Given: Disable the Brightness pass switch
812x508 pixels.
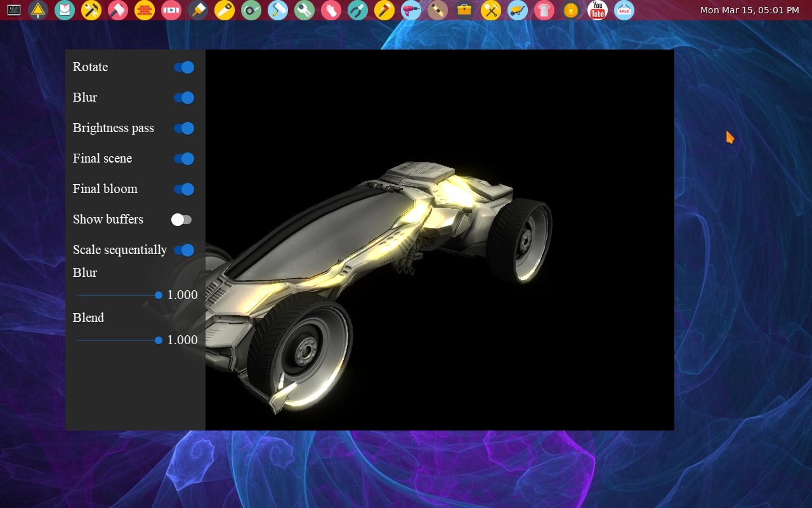Looking at the screenshot, I should 184,128.
